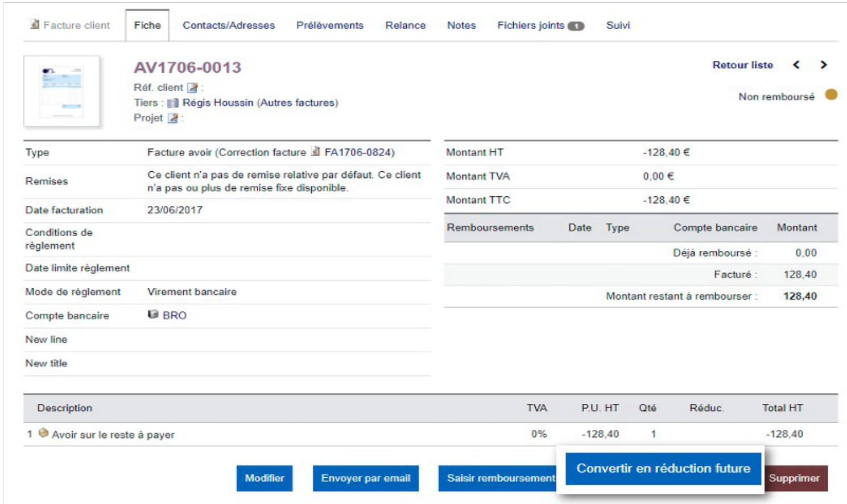Image resolution: width=847 pixels, height=504 pixels.
Task: Click Convertir en réduction future button
Action: click(x=663, y=468)
